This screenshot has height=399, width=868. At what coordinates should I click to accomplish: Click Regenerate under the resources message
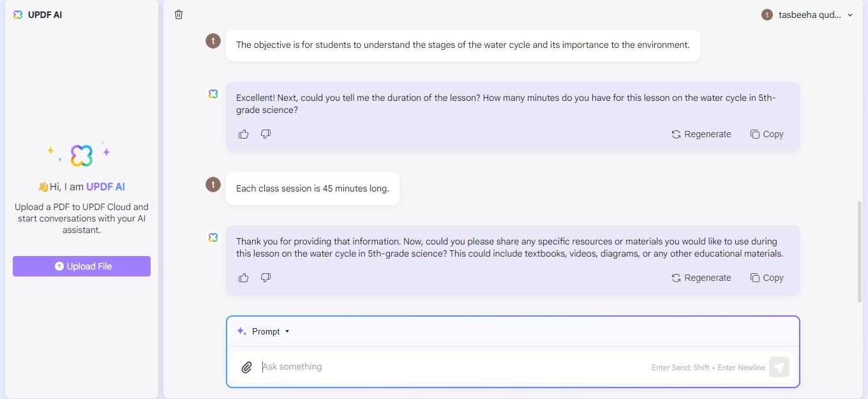[701, 278]
